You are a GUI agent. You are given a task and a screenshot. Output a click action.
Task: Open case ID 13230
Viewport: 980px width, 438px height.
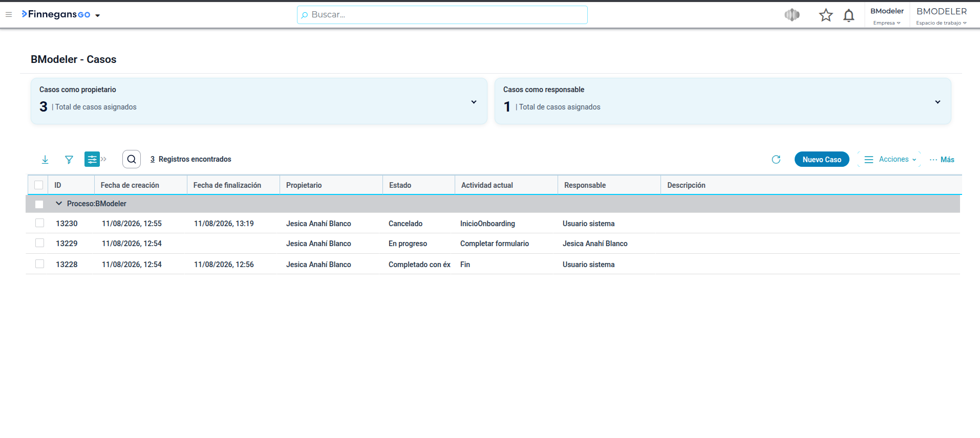[x=67, y=224]
